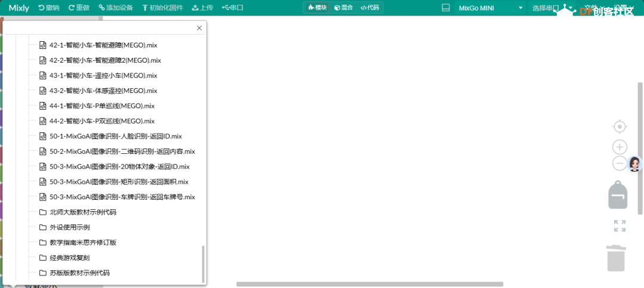The height and width of the screenshot is (288, 644).
Task: Open 42-1-智能小车-智能避障(MEGO).mix
Action: coord(104,45)
